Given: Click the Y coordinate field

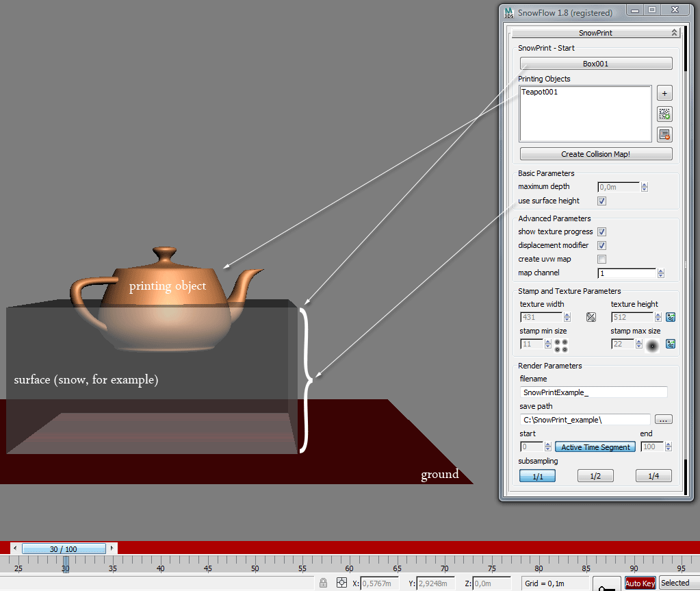Looking at the screenshot, I should coord(435,583).
